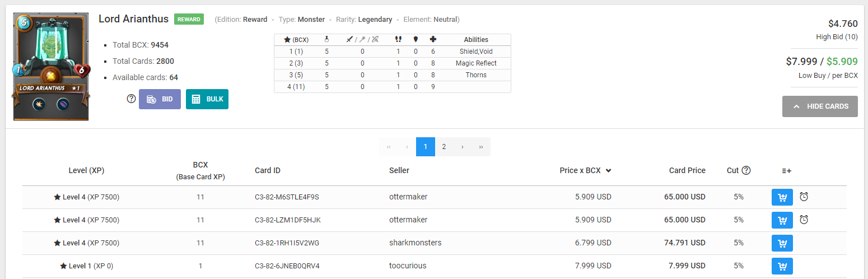Open seller toocurious link
Viewport: 868px width, 279px height.
pyautogui.click(x=408, y=266)
